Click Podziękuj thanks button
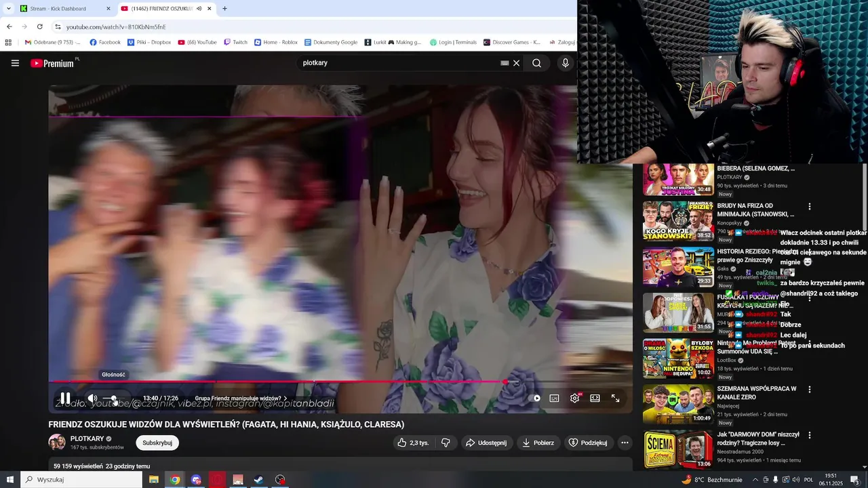868x488 pixels. click(x=587, y=443)
